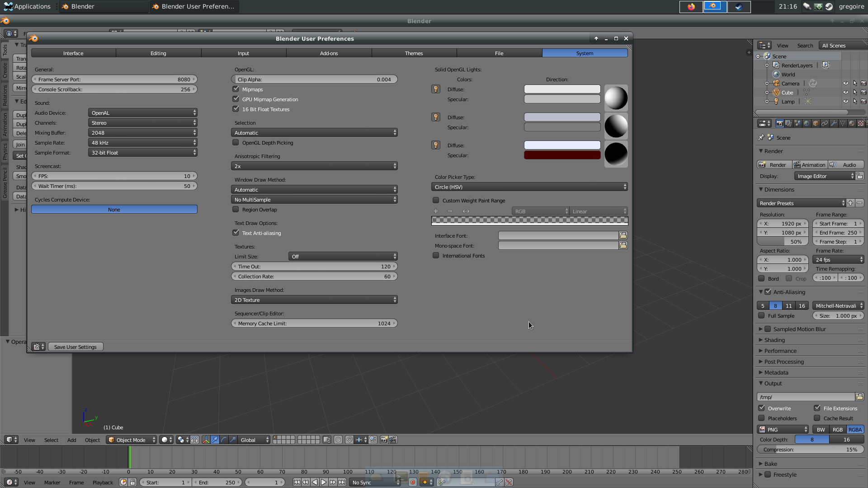868x488 pixels.
Task: Click Save User Settings button
Action: pyautogui.click(x=75, y=347)
